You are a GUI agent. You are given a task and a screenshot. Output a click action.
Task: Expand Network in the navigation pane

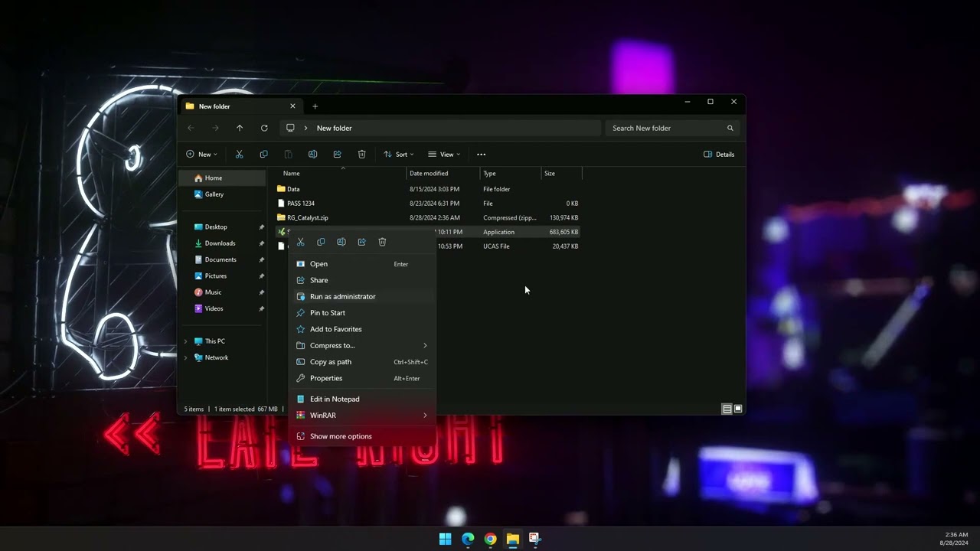185,357
